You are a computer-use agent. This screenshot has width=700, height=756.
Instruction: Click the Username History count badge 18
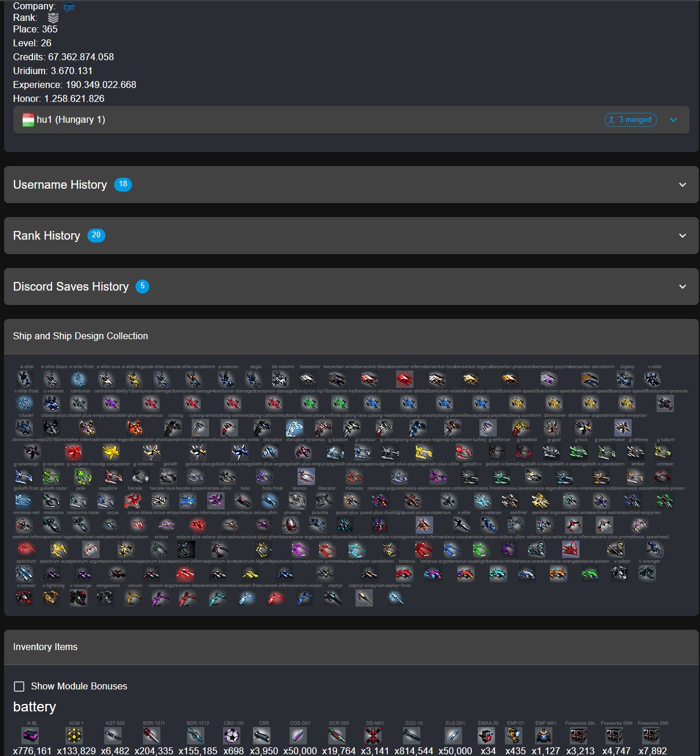[123, 184]
